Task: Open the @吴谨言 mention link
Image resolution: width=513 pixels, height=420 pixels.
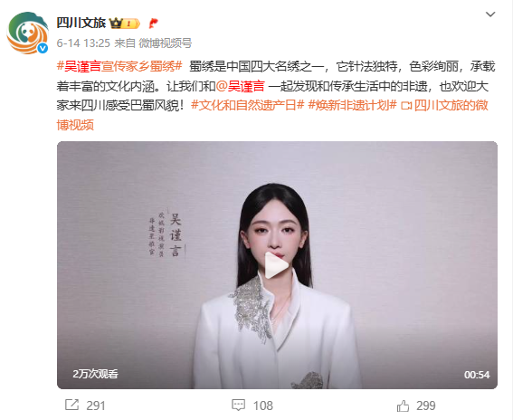Action: click(x=240, y=86)
